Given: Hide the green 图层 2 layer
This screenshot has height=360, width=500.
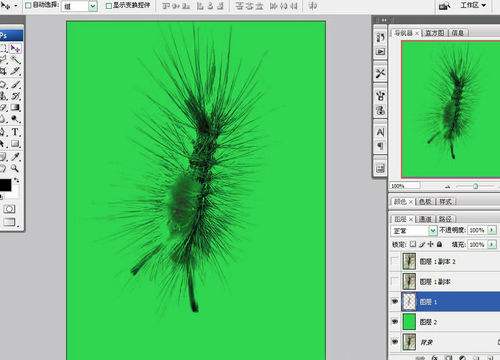Looking at the screenshot, I should click(395, 321).
